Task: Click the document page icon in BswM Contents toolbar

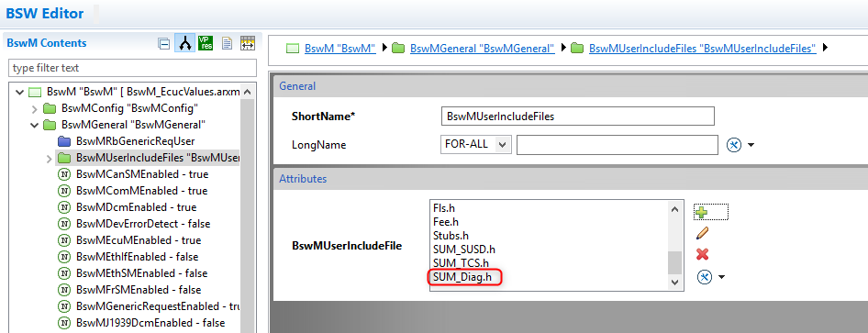Action: (x=227, y=43)
